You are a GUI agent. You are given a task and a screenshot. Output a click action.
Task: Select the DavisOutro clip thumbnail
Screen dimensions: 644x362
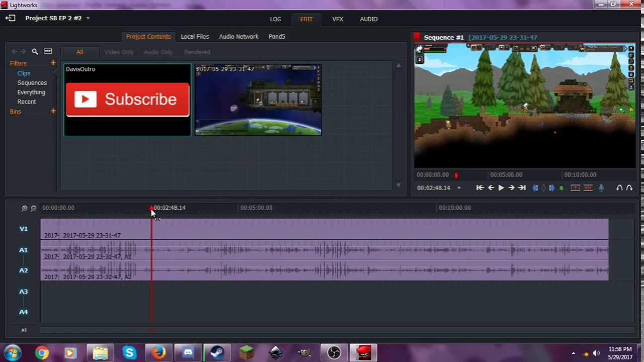coord(127,100)
